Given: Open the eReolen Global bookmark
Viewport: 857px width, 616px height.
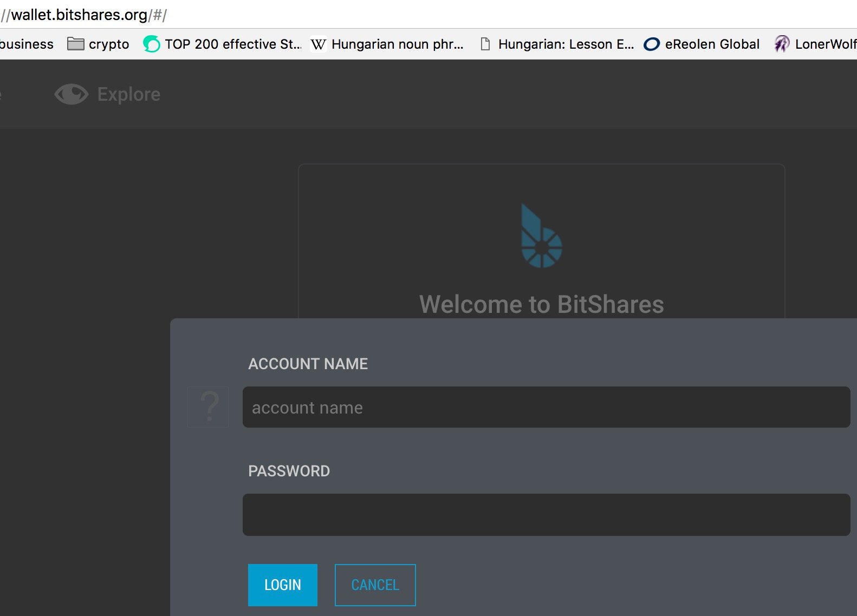Looking at the screenshot, I should (702, 44).
